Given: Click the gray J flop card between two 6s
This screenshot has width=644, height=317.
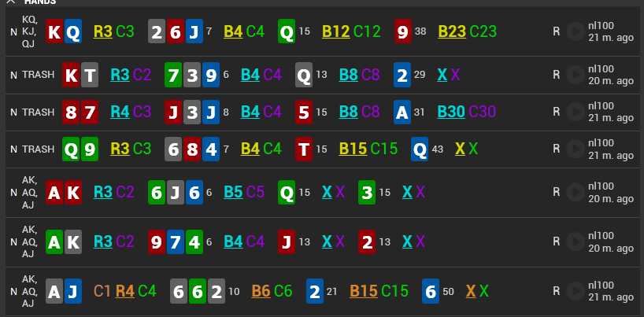Looking at the screenshot, I should [176, 192].
